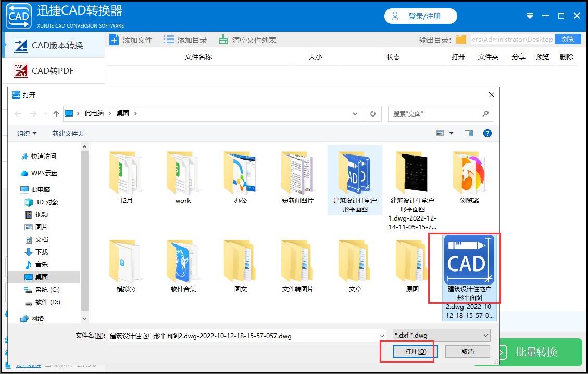Click the back navigation arrow
Viewport: 588px width, 374px height.
[18, 113]
